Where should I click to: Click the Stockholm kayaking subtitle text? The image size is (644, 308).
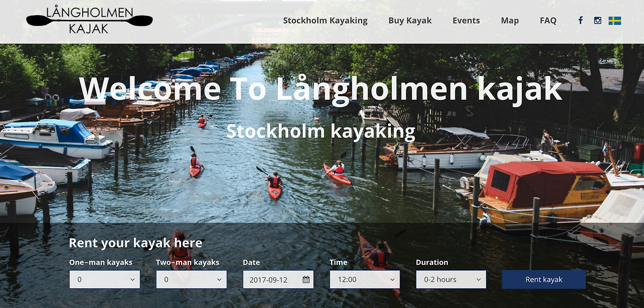point(320,131)
